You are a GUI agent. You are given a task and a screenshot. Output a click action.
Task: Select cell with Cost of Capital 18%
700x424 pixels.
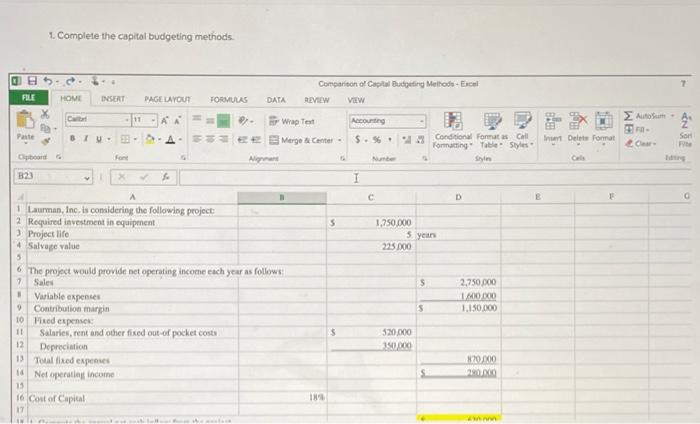tap(283, 397)
